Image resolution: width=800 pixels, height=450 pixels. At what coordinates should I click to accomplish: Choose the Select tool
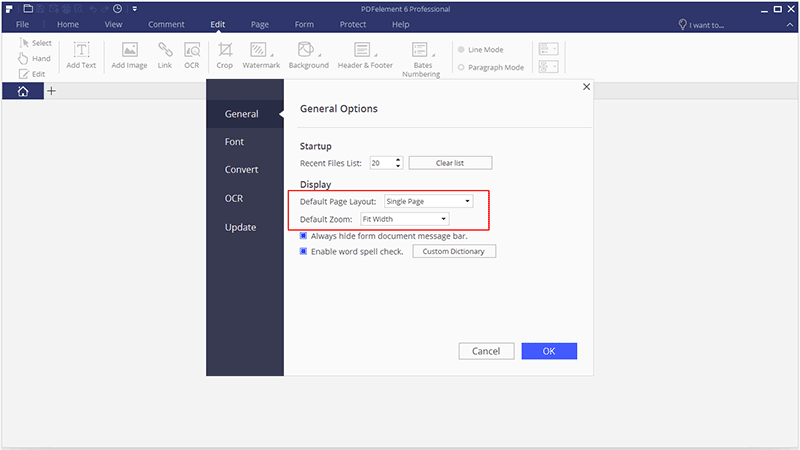[35, 43]
